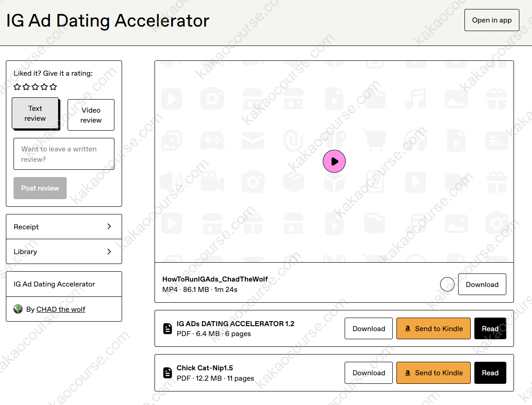Select the Text review option
The height and width of the screenshot is (405, 532).
(x=35, y=114)
